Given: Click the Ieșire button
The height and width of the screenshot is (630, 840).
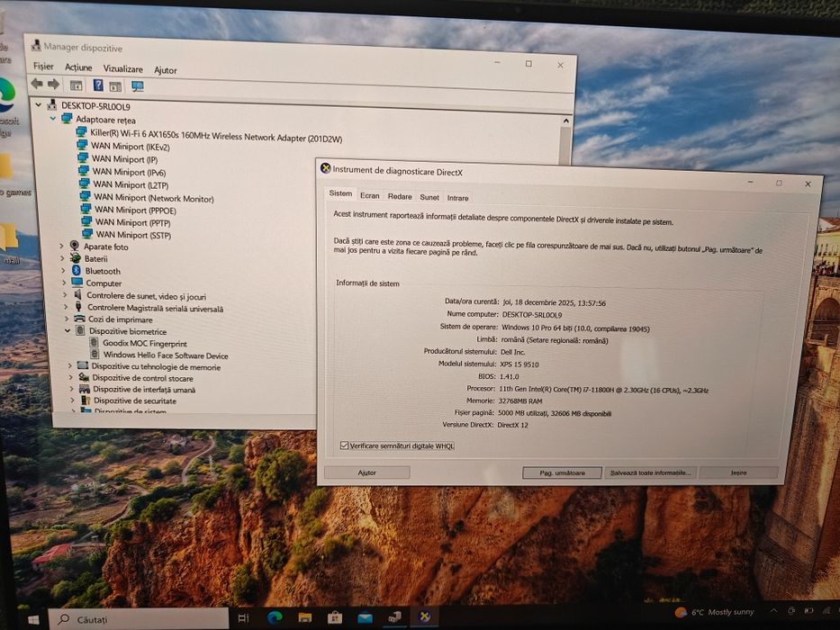Looking at the screenshot, I should click(739, 472).
